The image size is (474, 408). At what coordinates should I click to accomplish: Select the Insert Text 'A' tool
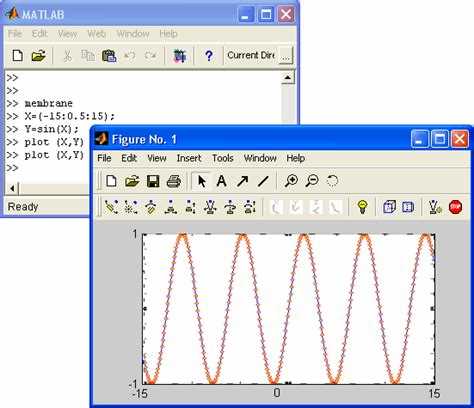221,181
